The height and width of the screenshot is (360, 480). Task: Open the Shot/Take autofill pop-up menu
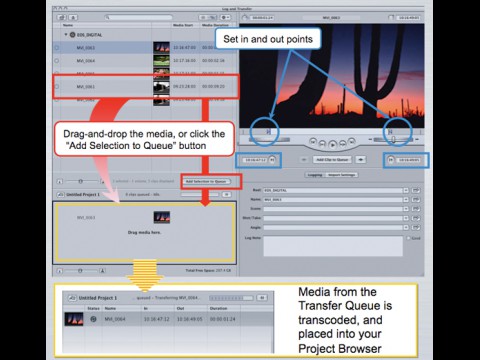[x=406, y=218]
